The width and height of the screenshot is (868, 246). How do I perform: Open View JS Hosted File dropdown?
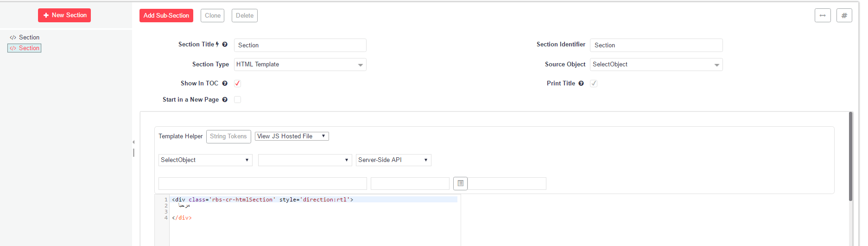point(291,136)
